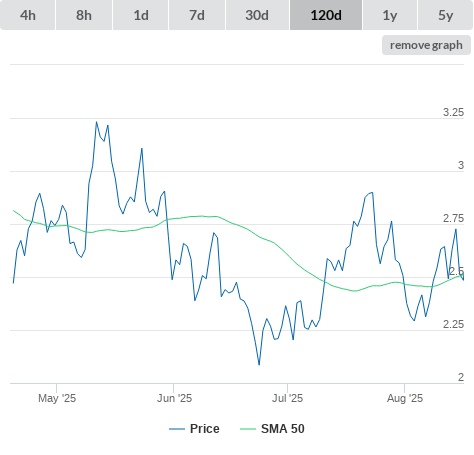The height and width of the screenshot is (455, 474).
Task: Click the May '25 axis label
Action: pyautogui.click(x=57, y=398)
